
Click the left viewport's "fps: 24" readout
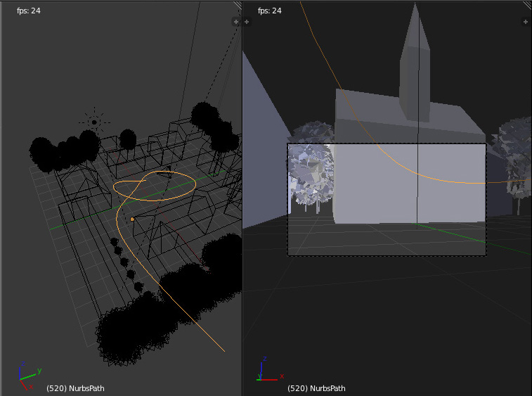[29, 11]
